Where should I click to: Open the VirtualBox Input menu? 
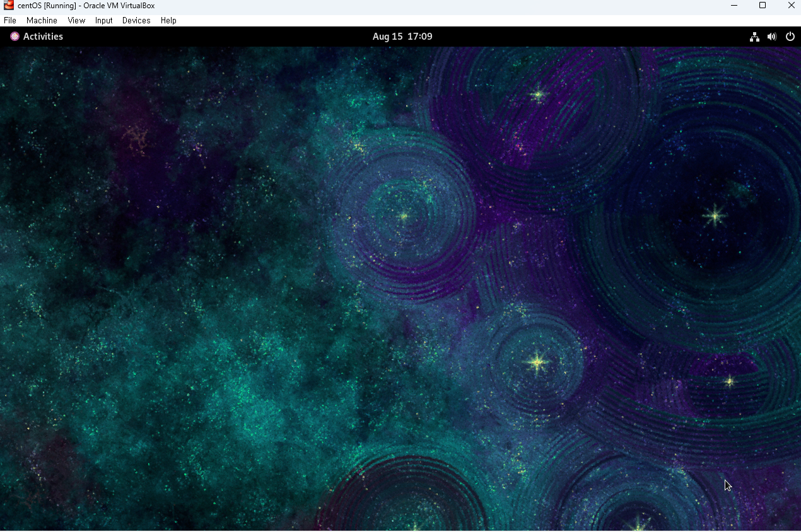pyautogui.click(x=103, y=20)
